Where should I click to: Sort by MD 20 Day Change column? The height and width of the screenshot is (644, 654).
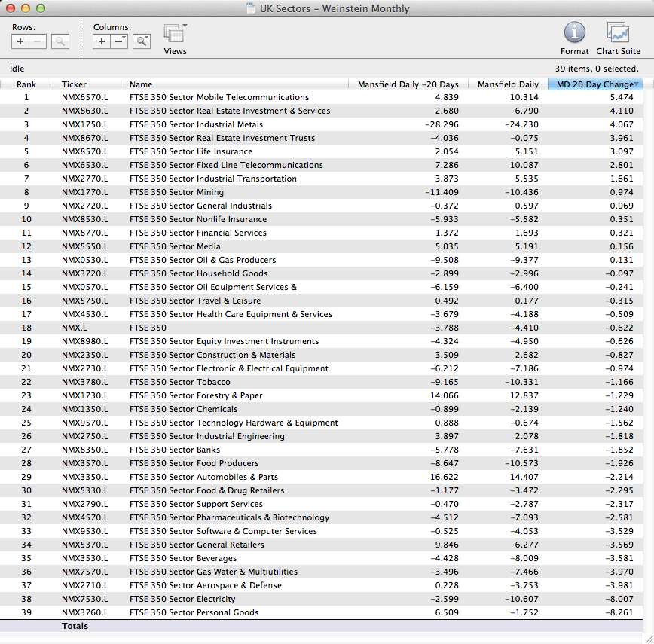click(595, 84)
